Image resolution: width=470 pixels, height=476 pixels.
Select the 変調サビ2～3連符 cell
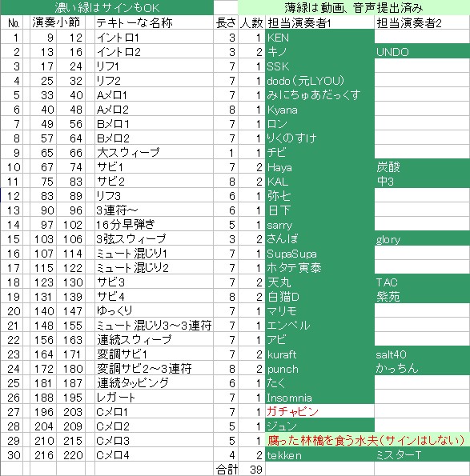point(154,369)
